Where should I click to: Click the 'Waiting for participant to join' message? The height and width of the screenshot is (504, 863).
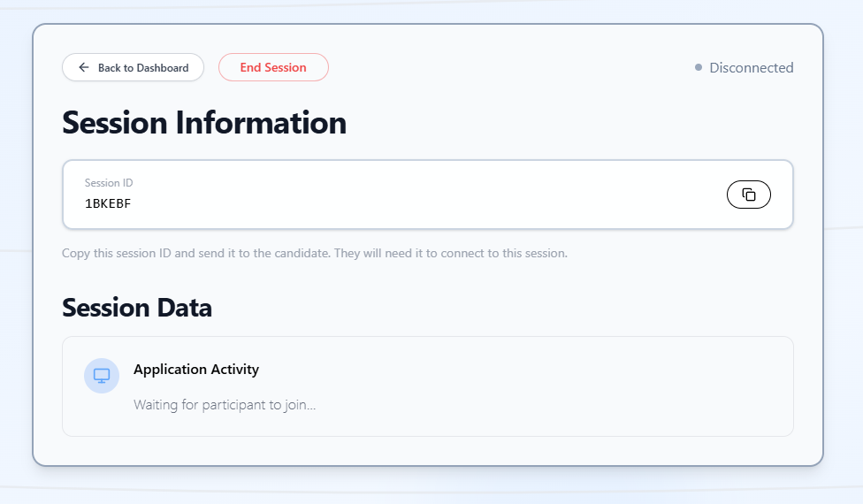225,405
